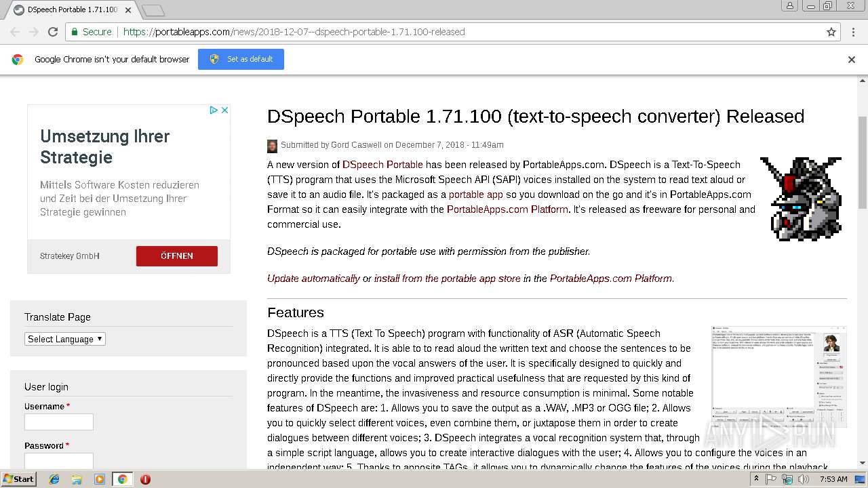Click the AdChoices info icon on ad
The image size is (868, 488).
(213, 110)
